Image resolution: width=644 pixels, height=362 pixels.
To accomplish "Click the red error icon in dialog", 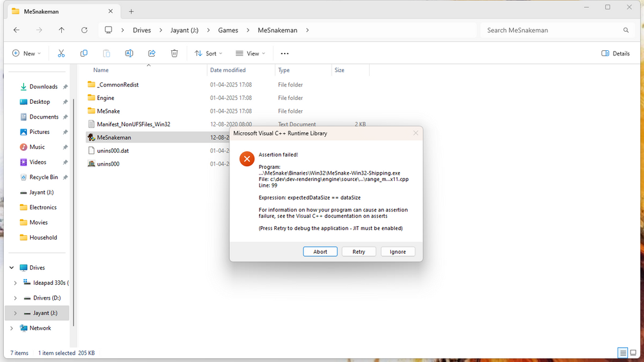I will pos(247,158).
